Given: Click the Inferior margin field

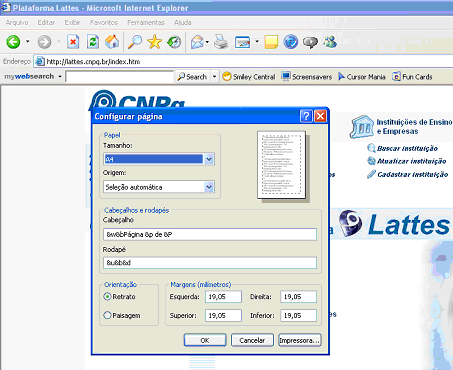Looking at the screenshot, I should (x=298, y=315).
